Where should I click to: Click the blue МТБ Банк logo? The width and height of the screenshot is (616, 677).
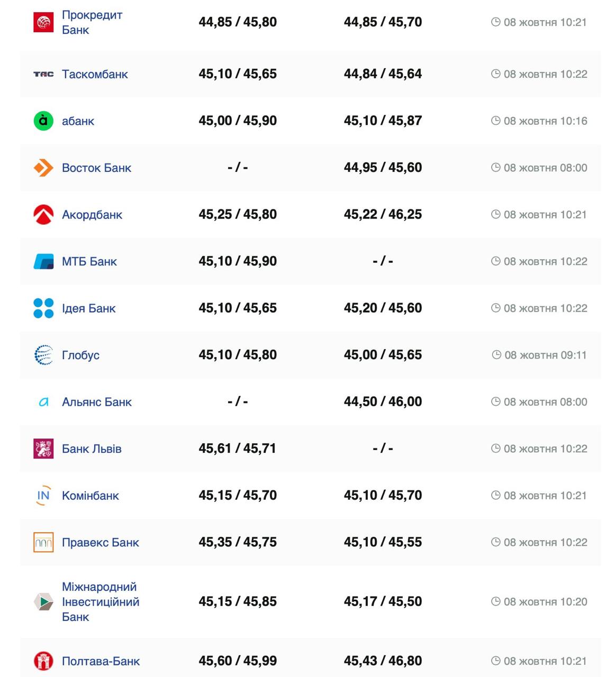tap(43, 261)
